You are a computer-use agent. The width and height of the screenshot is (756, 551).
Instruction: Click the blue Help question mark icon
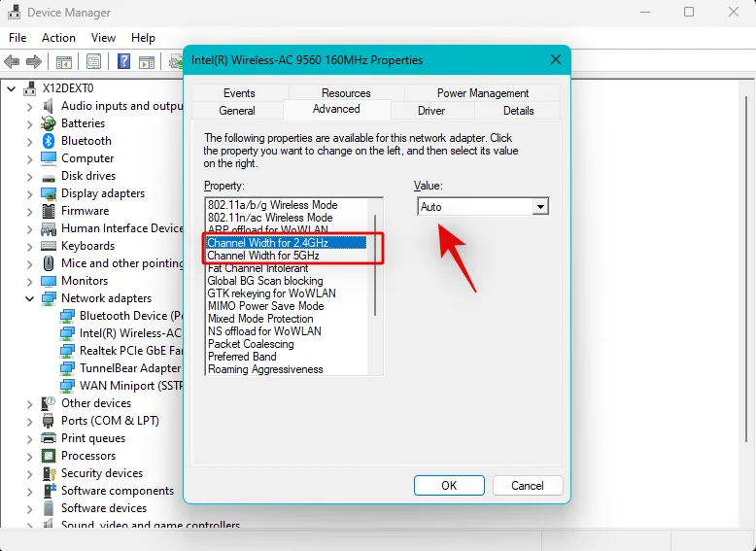coord(124,62)
